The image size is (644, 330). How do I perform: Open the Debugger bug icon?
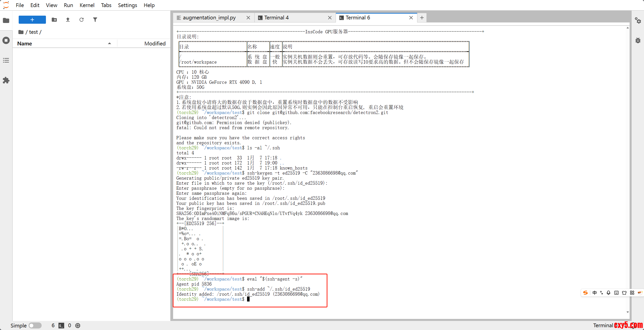(638, 40)
